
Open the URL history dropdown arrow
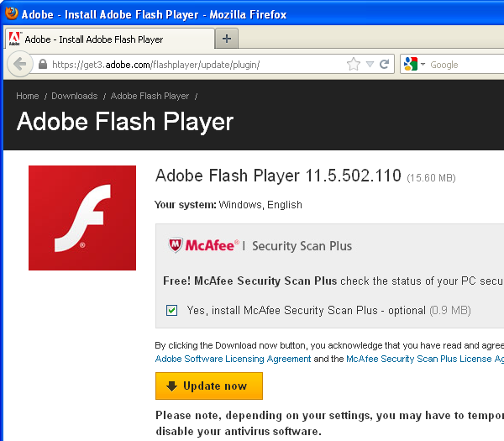click(370, 64)
